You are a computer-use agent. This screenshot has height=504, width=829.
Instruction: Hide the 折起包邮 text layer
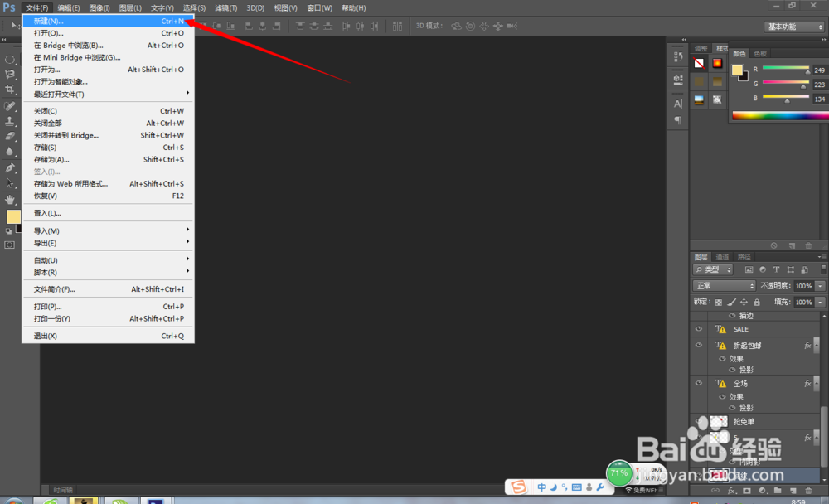698,346
